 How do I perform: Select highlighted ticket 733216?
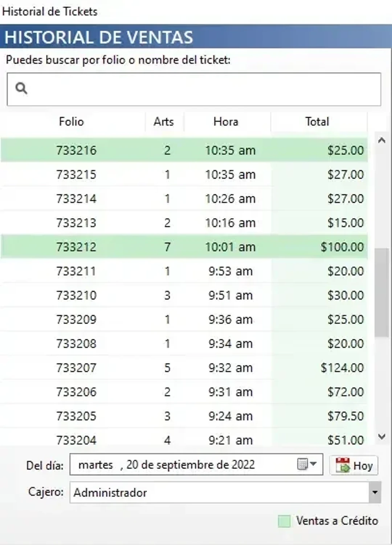(x=181, y=150)
